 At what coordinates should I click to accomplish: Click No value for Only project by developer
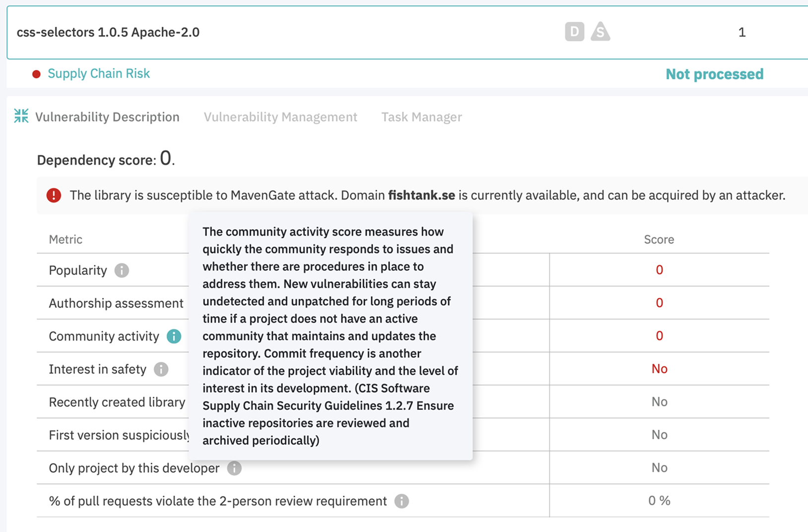click(659, 467)
